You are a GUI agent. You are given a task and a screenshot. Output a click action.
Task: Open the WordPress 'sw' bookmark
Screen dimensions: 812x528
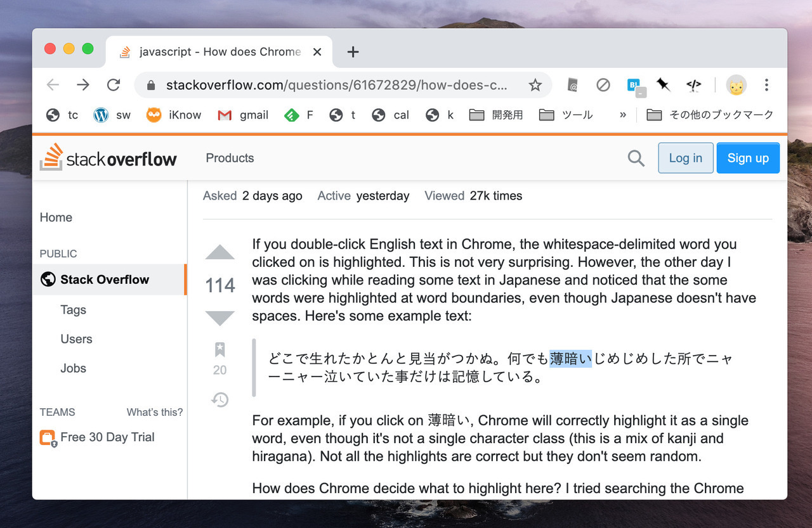click(x=112, y=115)
